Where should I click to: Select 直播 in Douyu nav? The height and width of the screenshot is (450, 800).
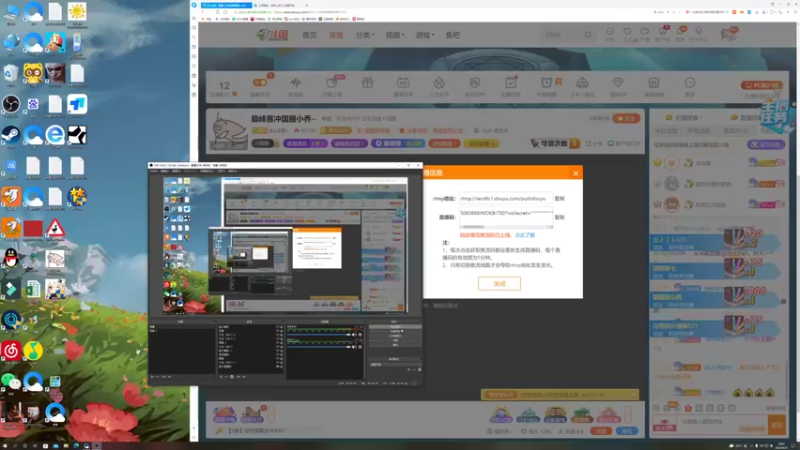(x=336, y=35)
